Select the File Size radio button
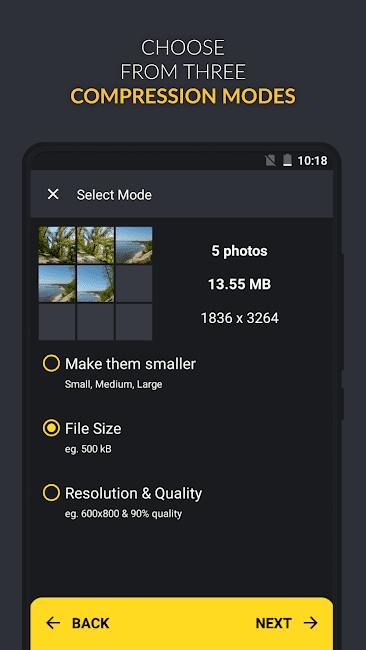 51,428
